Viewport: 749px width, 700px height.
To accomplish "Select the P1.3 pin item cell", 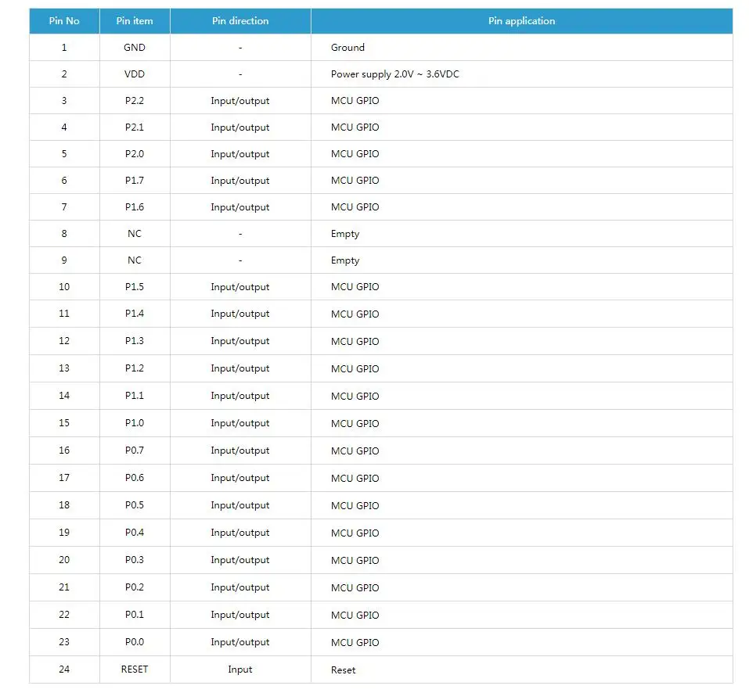I will coord(135,341).
